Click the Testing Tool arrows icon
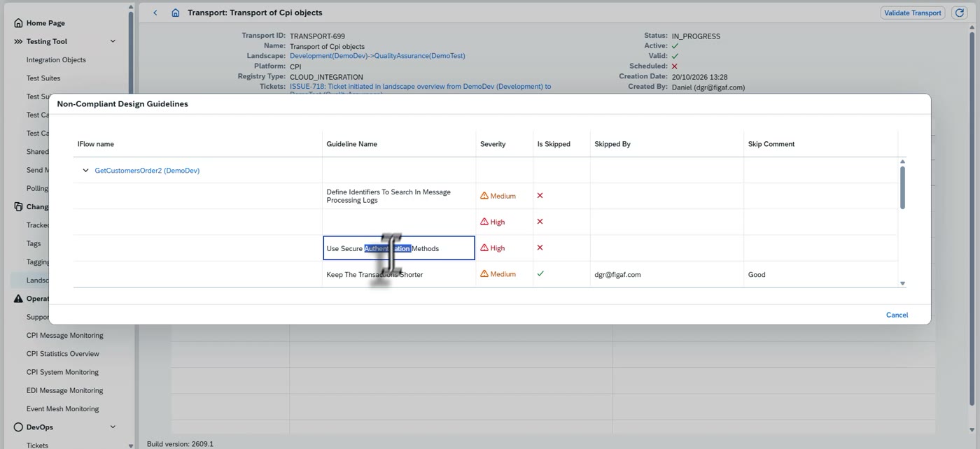The height and width of the screenshot is (449, 980). point(18,41)
